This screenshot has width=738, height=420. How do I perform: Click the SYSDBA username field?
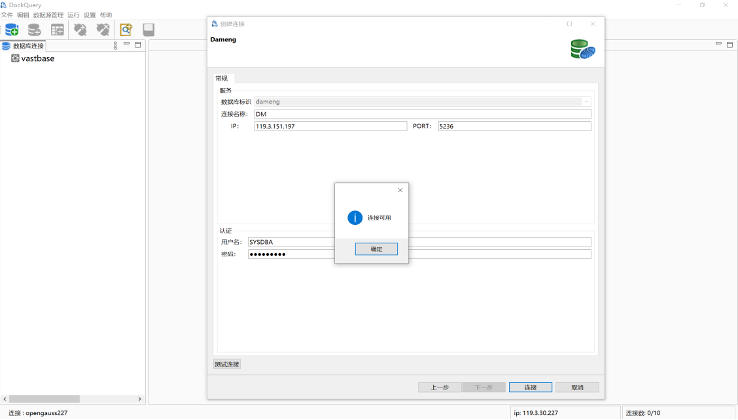click(x=420, y=242)
